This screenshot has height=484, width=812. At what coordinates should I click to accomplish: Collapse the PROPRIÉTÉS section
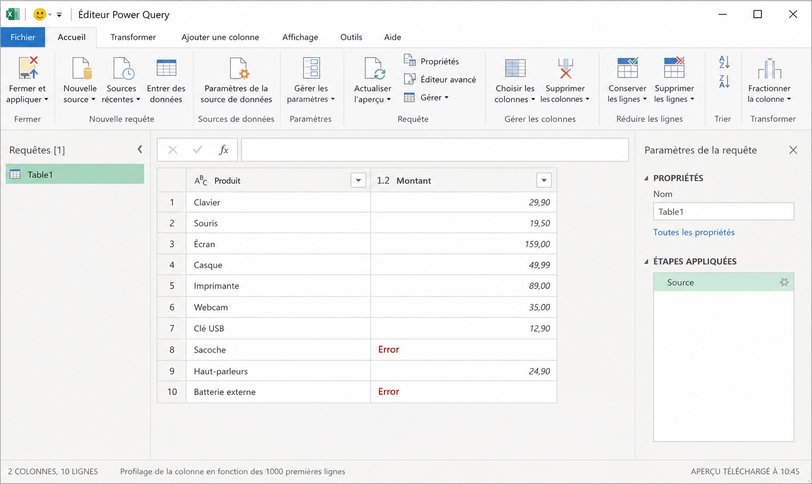[x=646, y=178]
